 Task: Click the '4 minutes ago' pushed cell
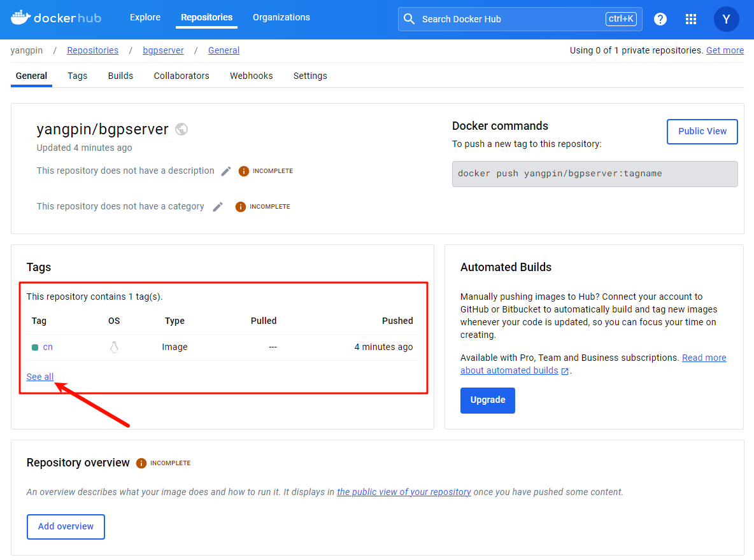[x=383, y=347]
